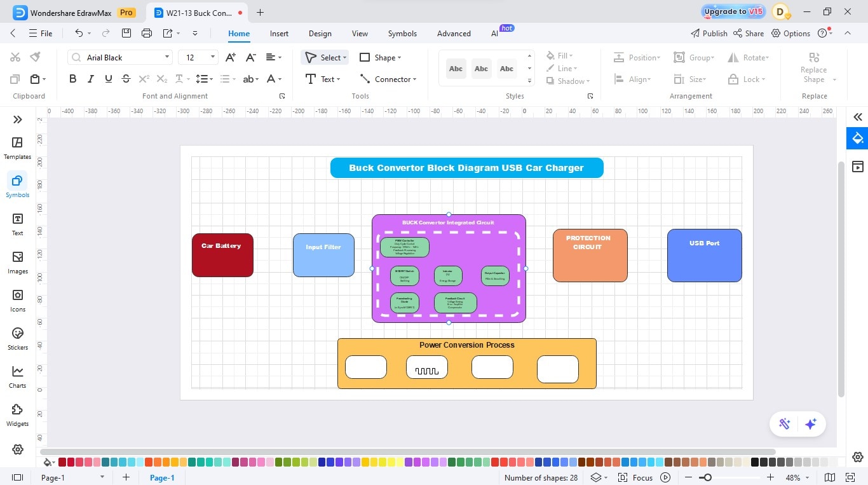This screenshot has height=485, width=868.
Task: Open the right-side presentation panel
Action: (858, 167)
